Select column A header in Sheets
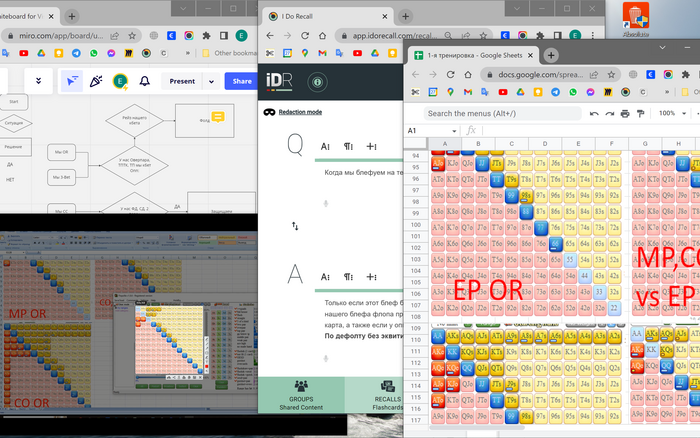Viewport: 700px width, 438px height. click(445, 144)
